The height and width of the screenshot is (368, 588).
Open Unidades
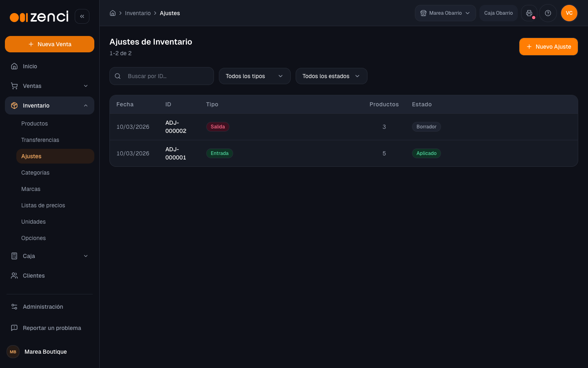click(55, 222)
